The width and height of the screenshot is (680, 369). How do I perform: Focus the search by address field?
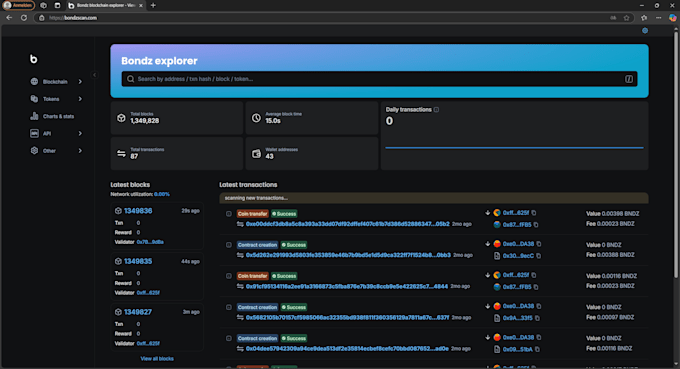click(379, 79)
